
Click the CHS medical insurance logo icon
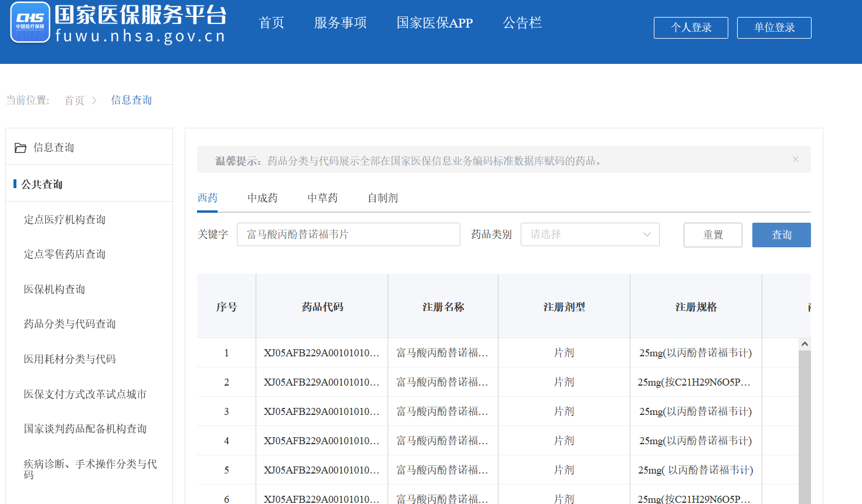(x=30, y=23)
